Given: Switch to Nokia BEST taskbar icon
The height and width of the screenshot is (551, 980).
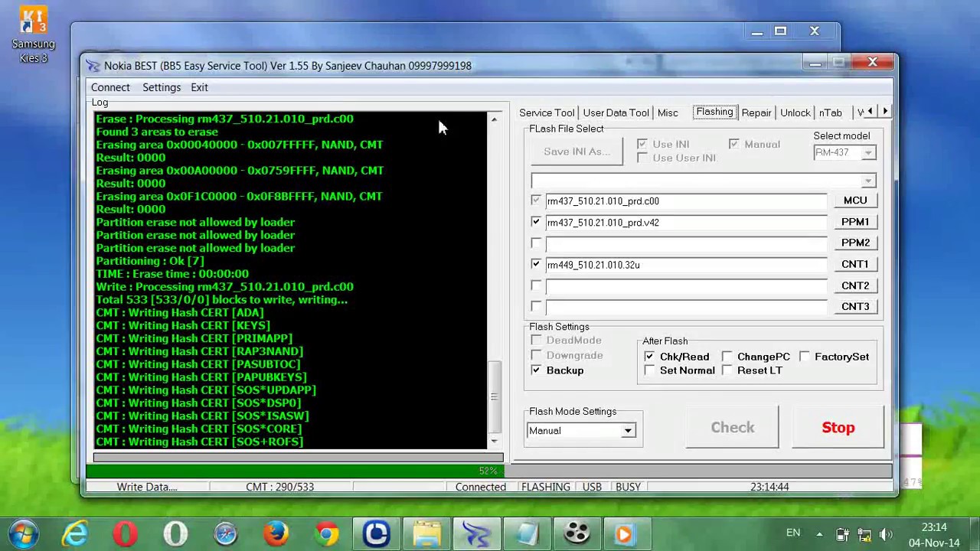Looking at the screenshot, I should coord(477,533).
